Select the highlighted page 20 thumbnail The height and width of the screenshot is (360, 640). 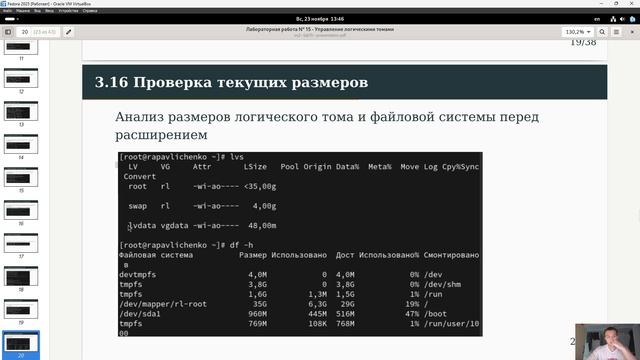pos(21,342)
